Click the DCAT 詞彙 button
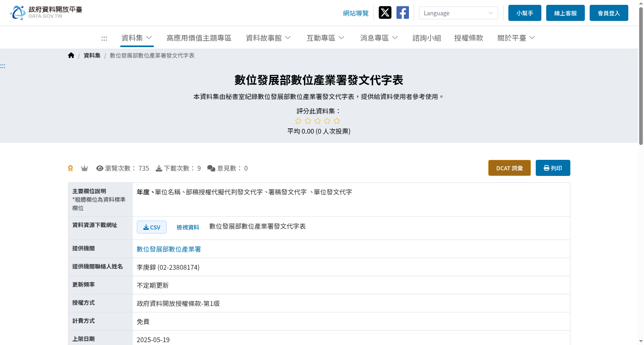Viewport: 644px width, 345px height. (510, 168)
